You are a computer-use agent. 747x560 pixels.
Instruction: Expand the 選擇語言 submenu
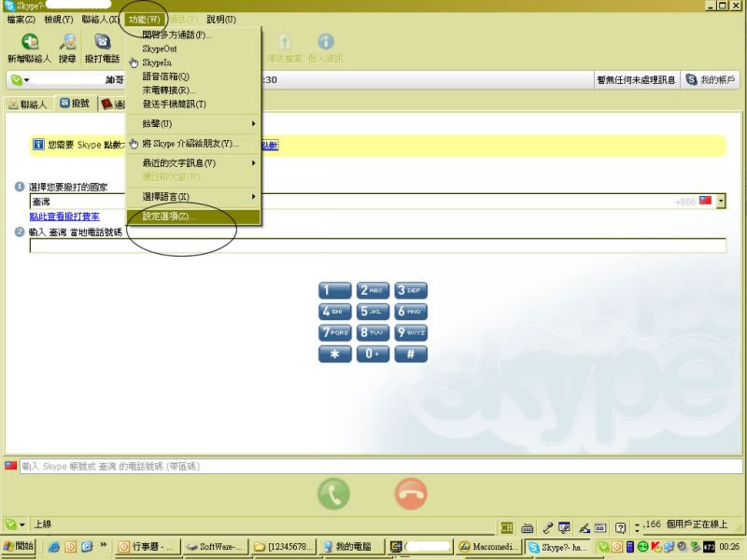(193, 196)
